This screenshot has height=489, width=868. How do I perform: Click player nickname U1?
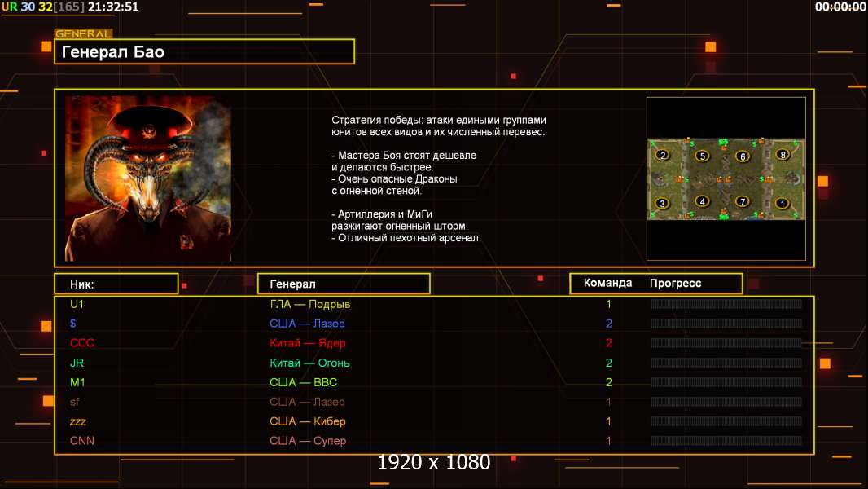[77, 304]
